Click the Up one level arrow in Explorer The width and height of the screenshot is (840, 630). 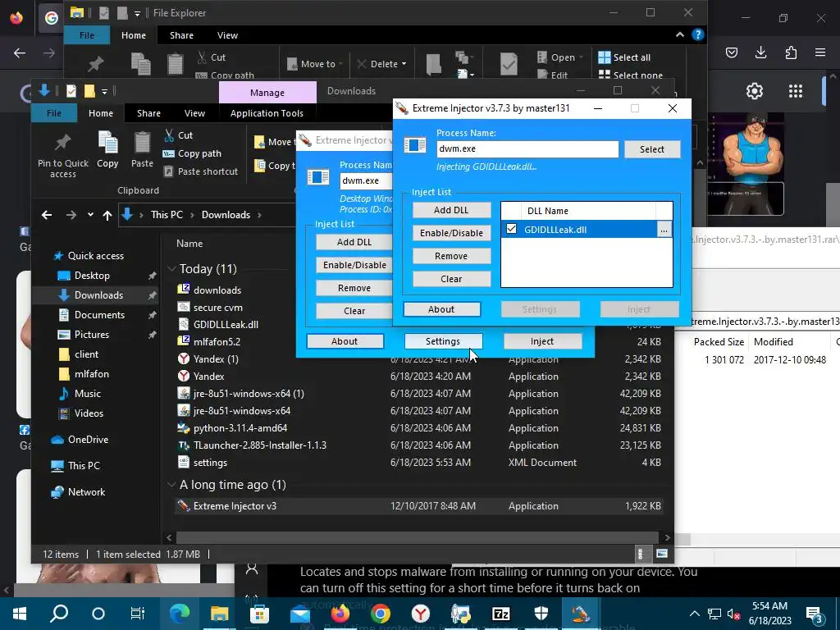pyautogui.click(x=107, y=215)
